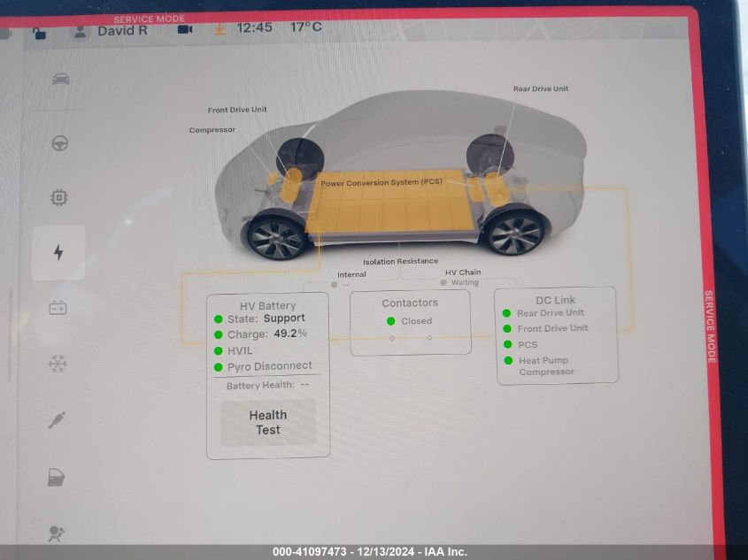The height and width of the screenshot is (560, 748).
Task: Open the thermal snowflake sidebar icon
Action: click(58, 364)
